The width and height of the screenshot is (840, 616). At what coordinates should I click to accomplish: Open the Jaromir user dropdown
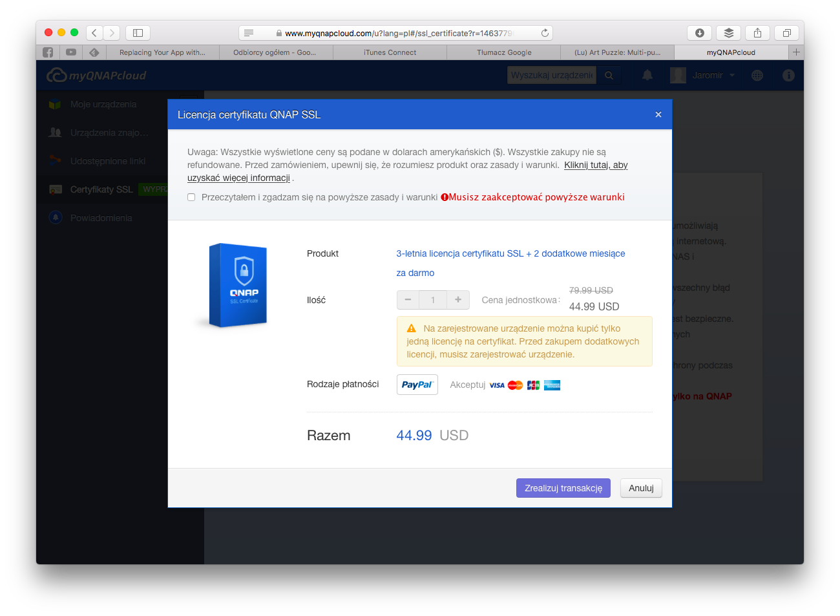coord(714,76)
